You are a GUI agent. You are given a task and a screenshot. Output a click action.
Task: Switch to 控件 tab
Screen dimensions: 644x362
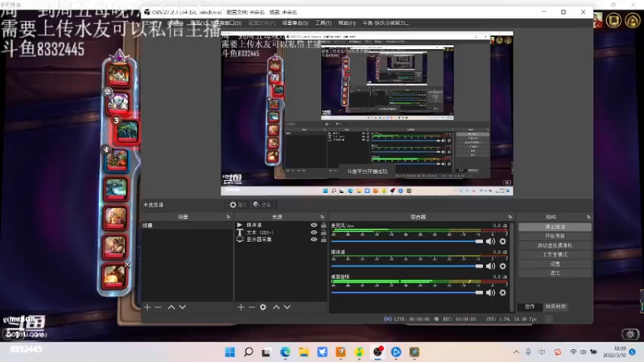530,306
